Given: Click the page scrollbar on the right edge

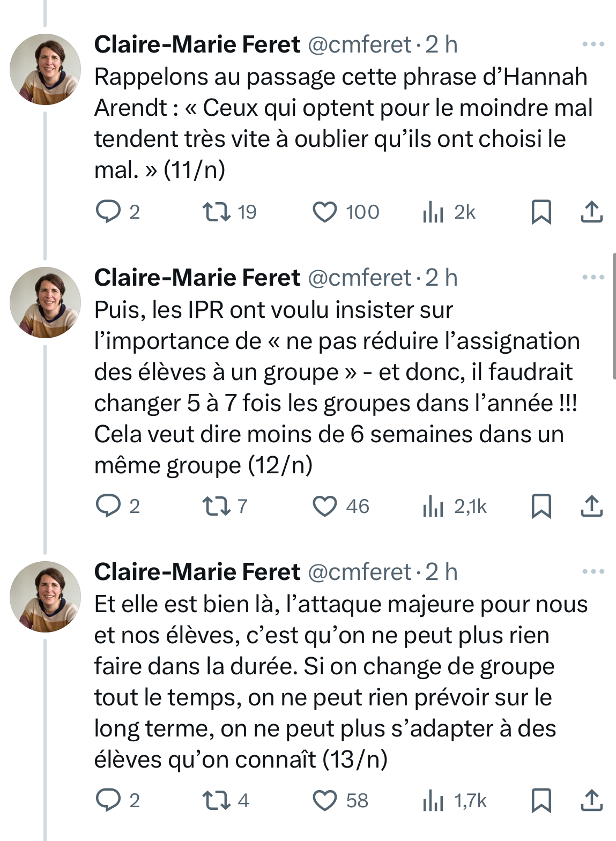Looking at the screenshot, I should pyautogui.click(x=614, y=316).
